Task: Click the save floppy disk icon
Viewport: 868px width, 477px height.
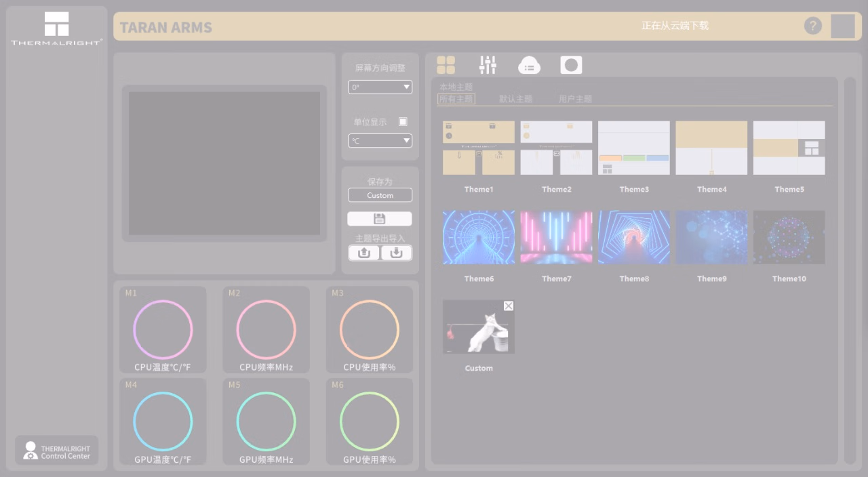Action: pyautogui.click(x=380, y=219)
